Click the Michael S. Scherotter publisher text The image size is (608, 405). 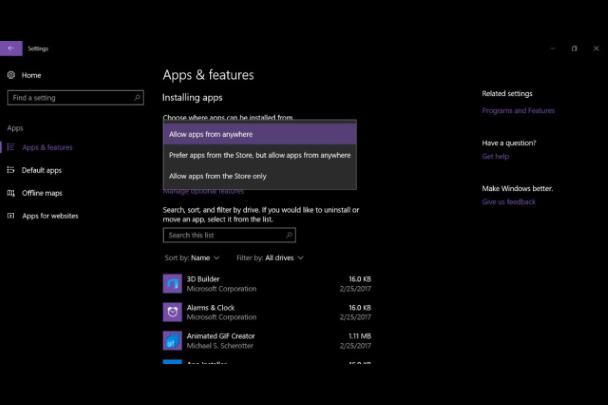[x=220, y=346]
